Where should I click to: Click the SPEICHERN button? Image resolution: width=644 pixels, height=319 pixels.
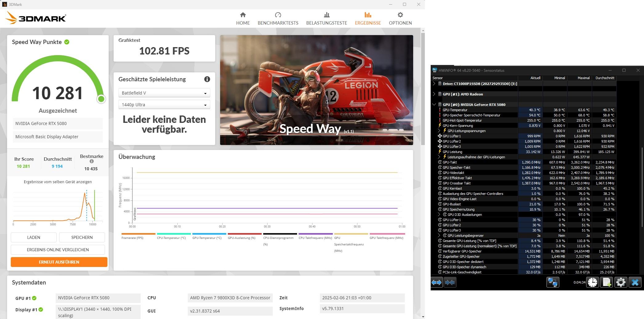tap(82, 237)
